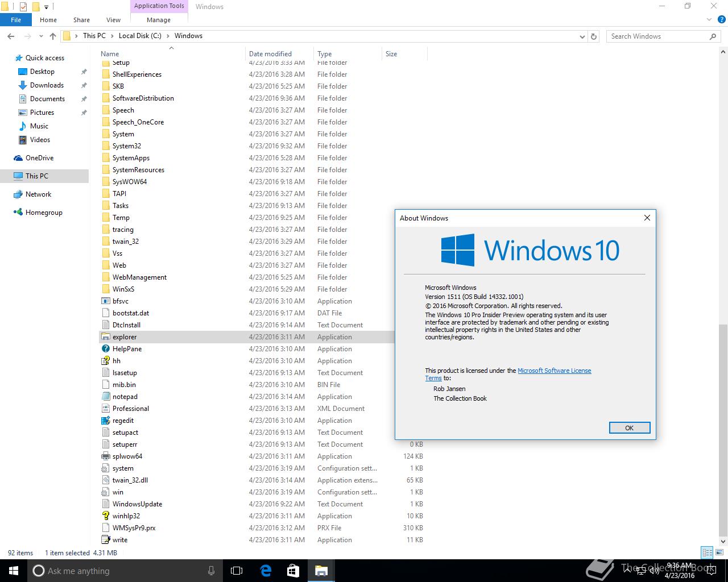Open Downloads in Quick access
Image resolution: width=728 pixels, height=582 pixels.
point(47,85)
